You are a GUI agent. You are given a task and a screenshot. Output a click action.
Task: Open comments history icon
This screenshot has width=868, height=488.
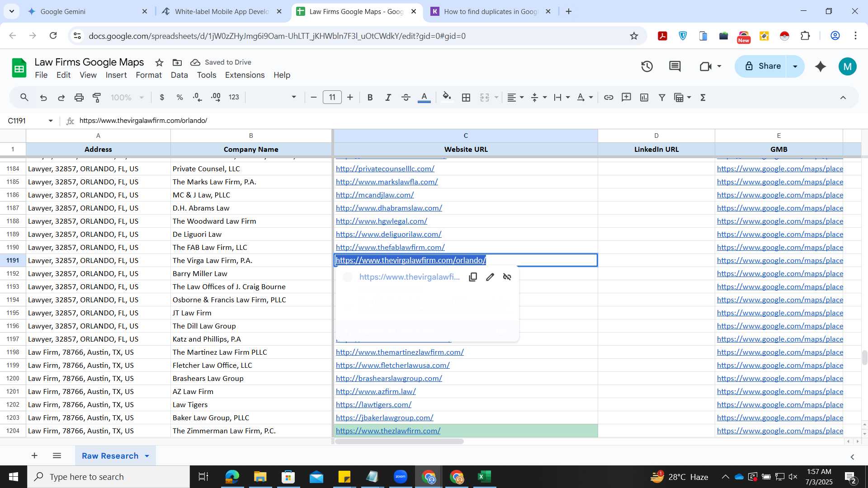click(675, 66)
